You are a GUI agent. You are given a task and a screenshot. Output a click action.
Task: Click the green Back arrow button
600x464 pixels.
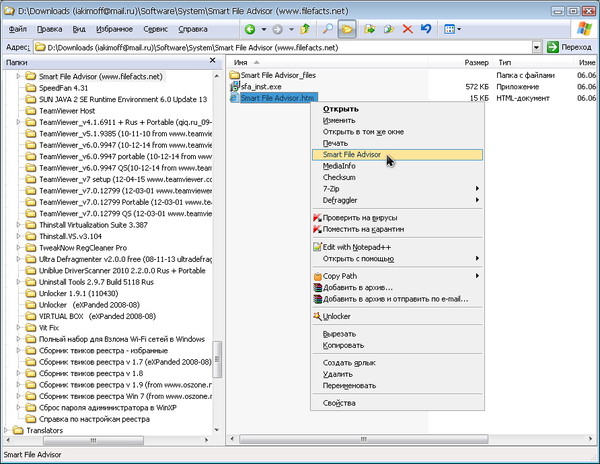coord(250,29)
